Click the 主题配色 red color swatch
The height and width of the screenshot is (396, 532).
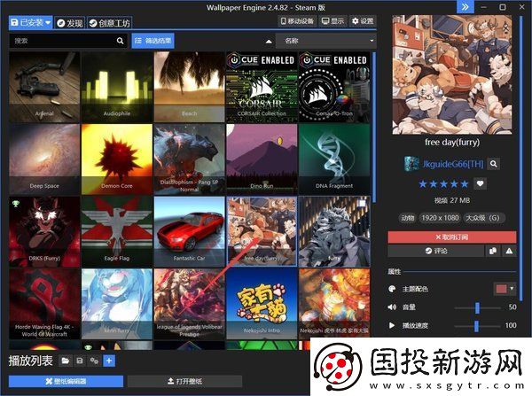click(x=501, y=289)
